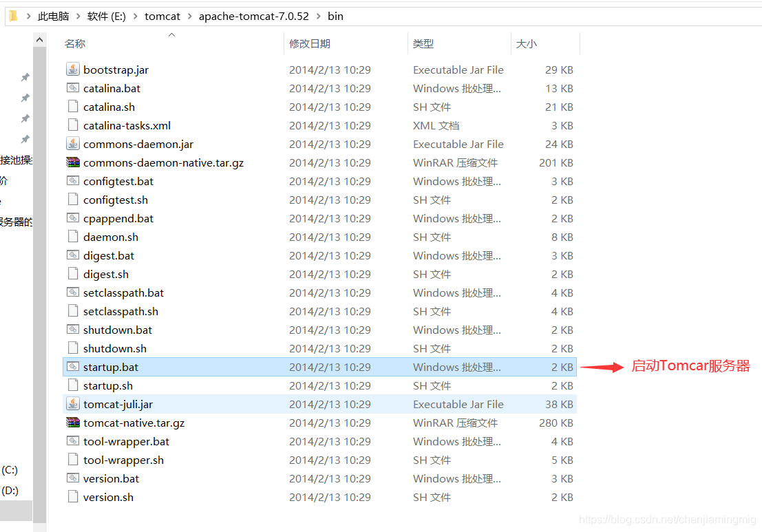Image resolution: width=762 pixels, height=532 pixels.
Task: Sort files by the 修改日期 column header
Action: (x=310, y=44)
